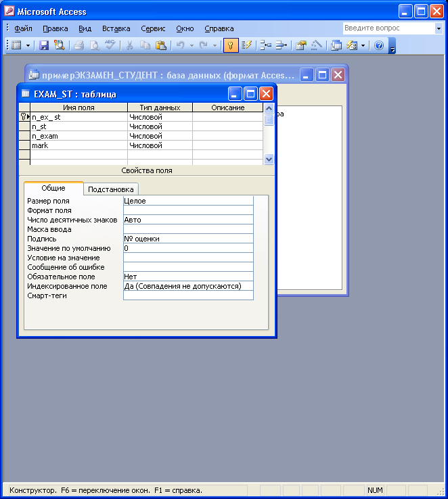The image size is (448, 499).
Task: Click the Copy icon in the toolbar
Action: (145, 45)
